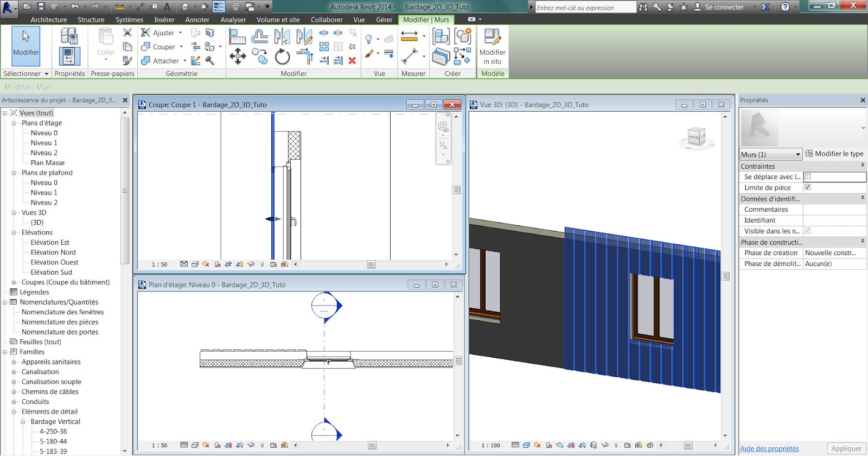Click the Demolish hammer icon in Géométrie
The height and width of the screenshot is (456, 868).
209,60
